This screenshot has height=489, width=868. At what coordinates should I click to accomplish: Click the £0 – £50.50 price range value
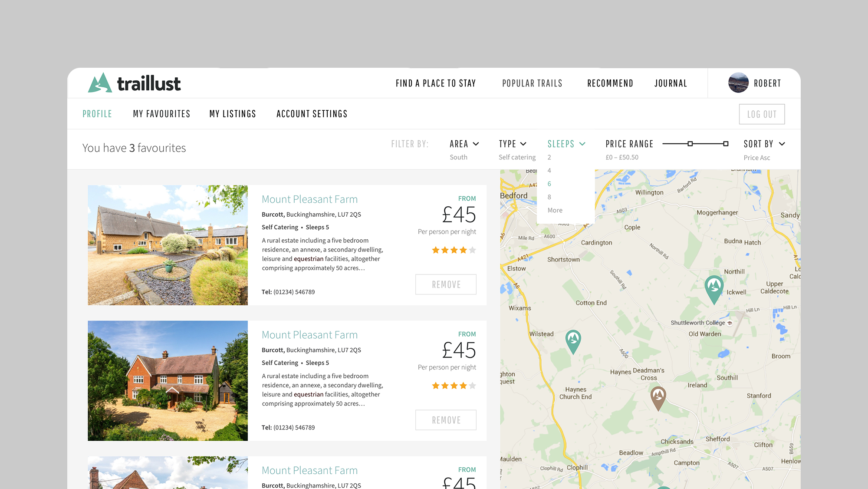point(622,157)
